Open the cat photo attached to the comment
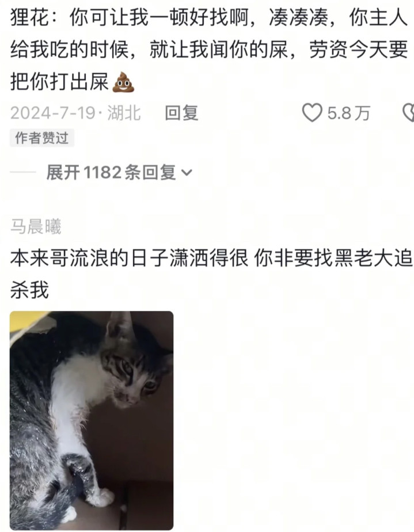414x532 pixels. [x=92, y=420]
